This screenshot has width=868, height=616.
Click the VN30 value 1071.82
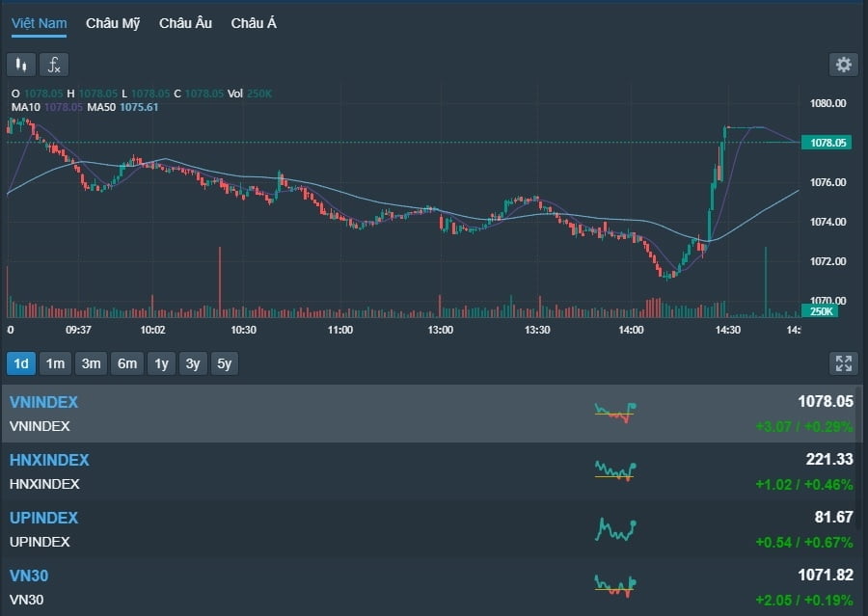pyautogui.click(x=826, y=576)
